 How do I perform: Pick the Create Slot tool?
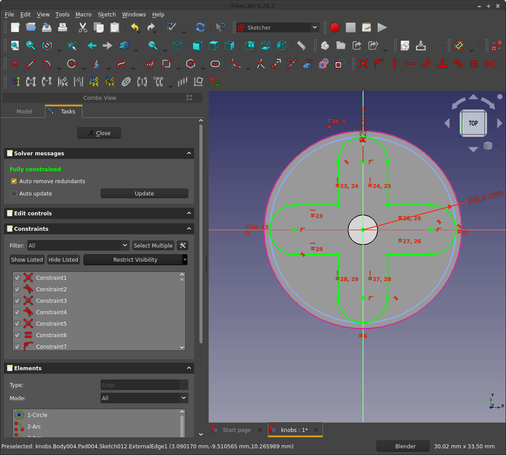click(x=215, y=64)
